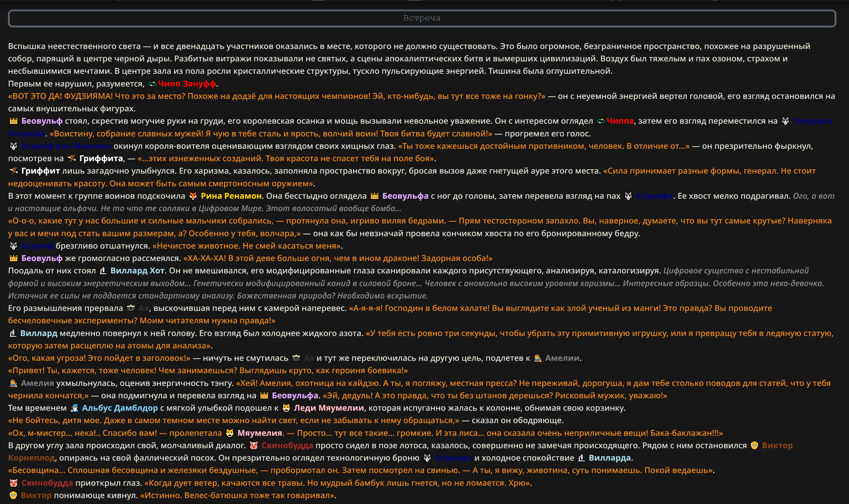
Task: Click the pig emoji before «Свинобудда просто сидел»
Action: (x=254, y=445)
